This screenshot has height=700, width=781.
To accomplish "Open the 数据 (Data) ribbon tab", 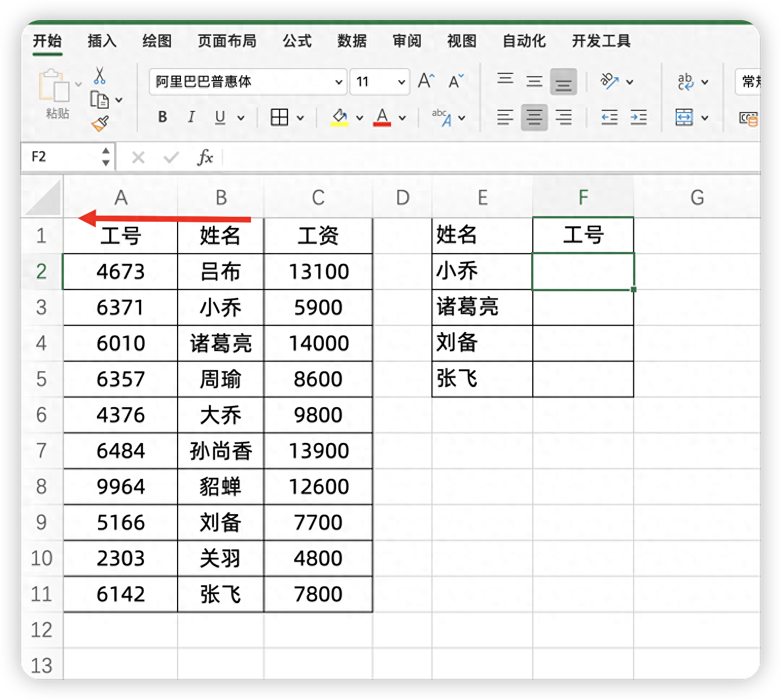I will [x=352, y=41].
